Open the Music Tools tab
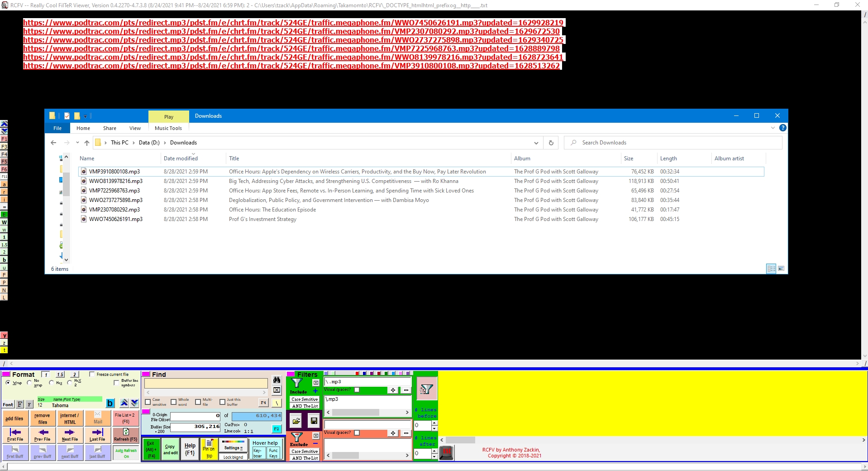The width and height of the screenshot is (868, 471). click(168, 128)
